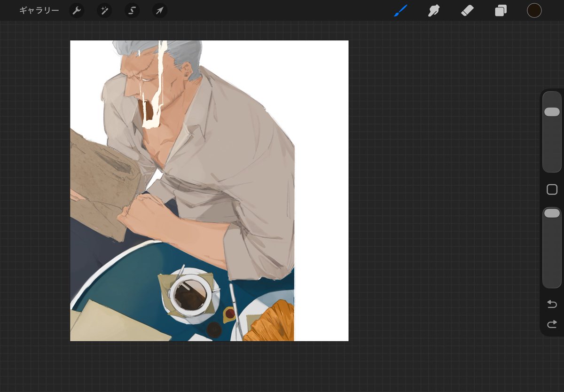Select the Brush tool
The width and height of the screenshot is (564, 392).
tap(400, 10)
